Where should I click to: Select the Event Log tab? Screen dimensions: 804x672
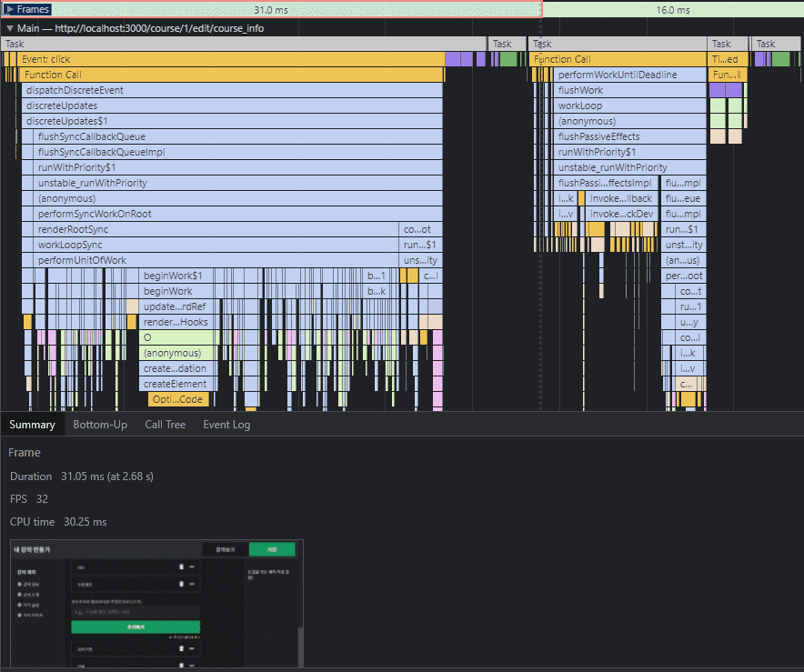coord(226,425)
